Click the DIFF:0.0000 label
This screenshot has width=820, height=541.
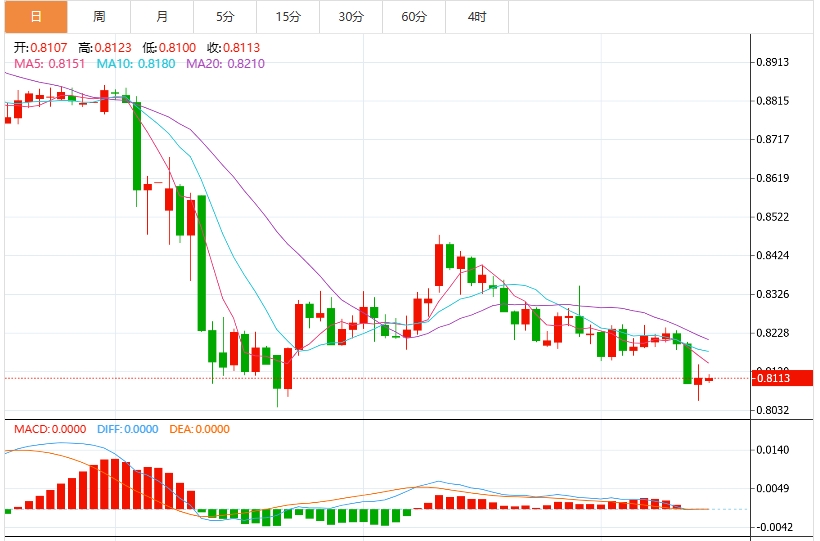(128, 430)
